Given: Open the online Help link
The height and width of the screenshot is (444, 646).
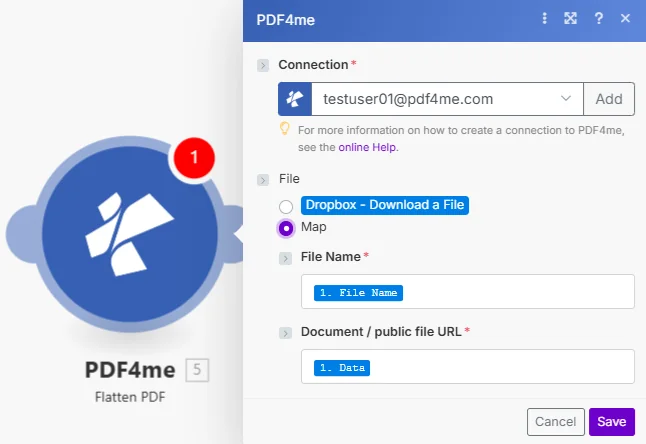Looking at the screenshot, I should click(x=367, y=147).
